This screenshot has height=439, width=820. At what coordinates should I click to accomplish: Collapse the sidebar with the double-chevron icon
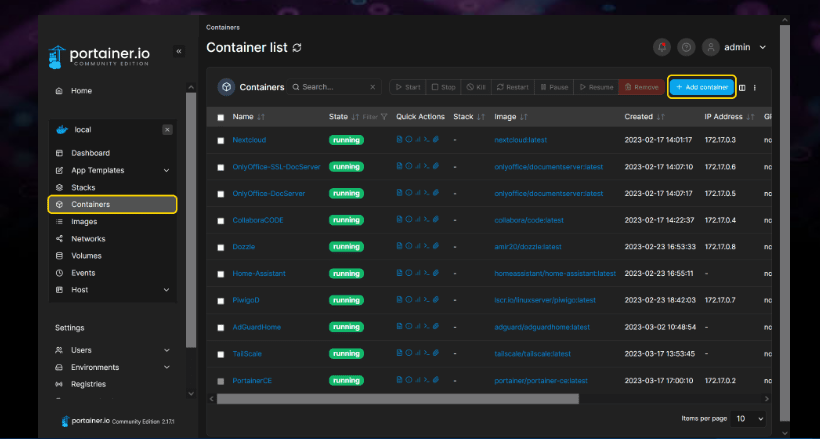click(x=179, y=51)
